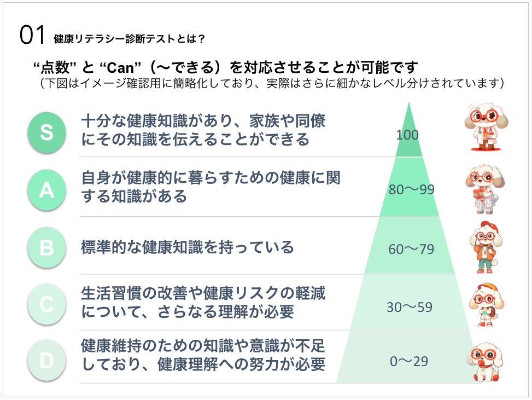The image size is (532, 400).
Task: Select the 30〜59 score range label
Action: [x=410, y=307]
